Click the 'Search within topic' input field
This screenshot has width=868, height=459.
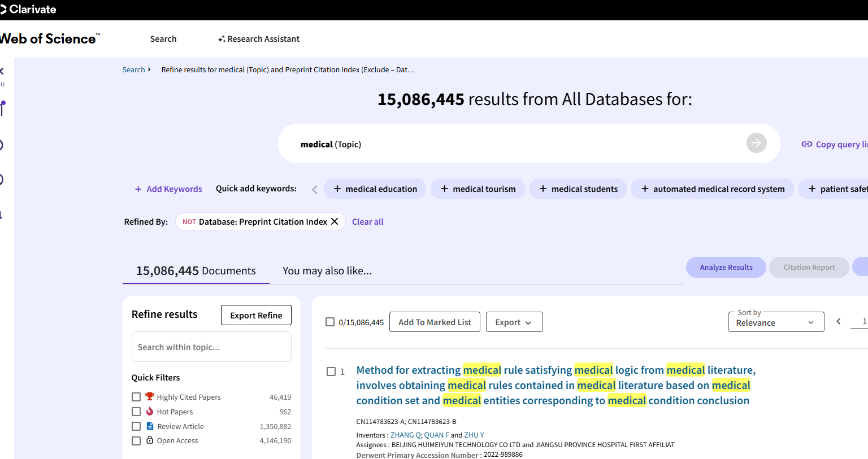click(x=211, y=346)
